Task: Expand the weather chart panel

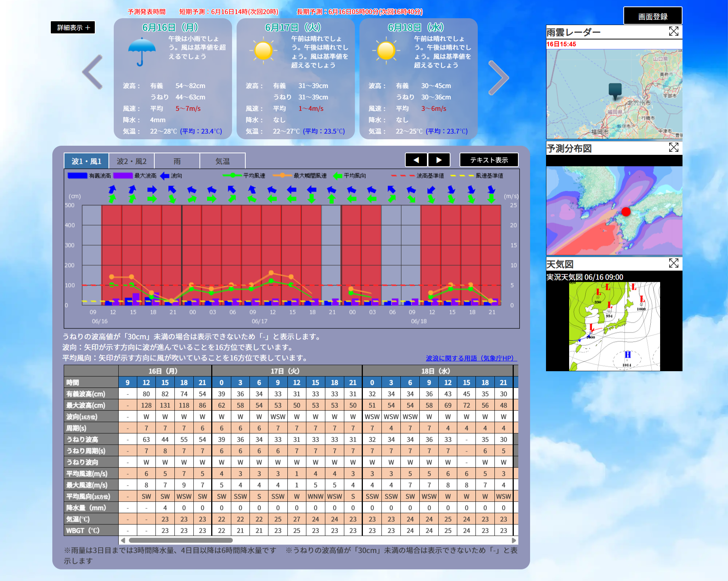Action: (673, 263)
